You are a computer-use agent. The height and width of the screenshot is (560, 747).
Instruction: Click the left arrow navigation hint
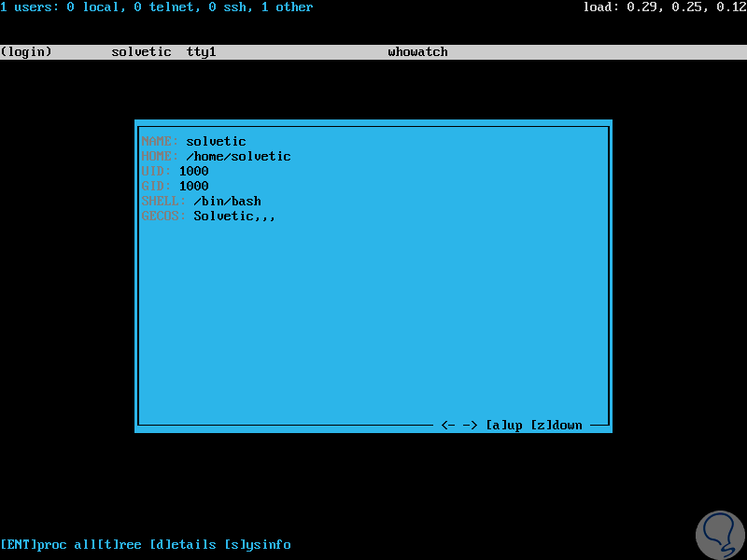coord(446,425)
